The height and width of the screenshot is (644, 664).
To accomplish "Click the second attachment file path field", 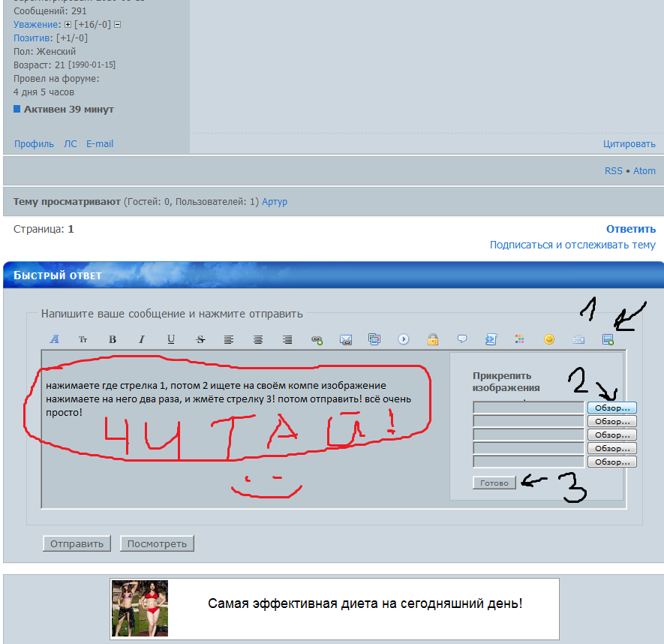I will (x=528, y=421).
